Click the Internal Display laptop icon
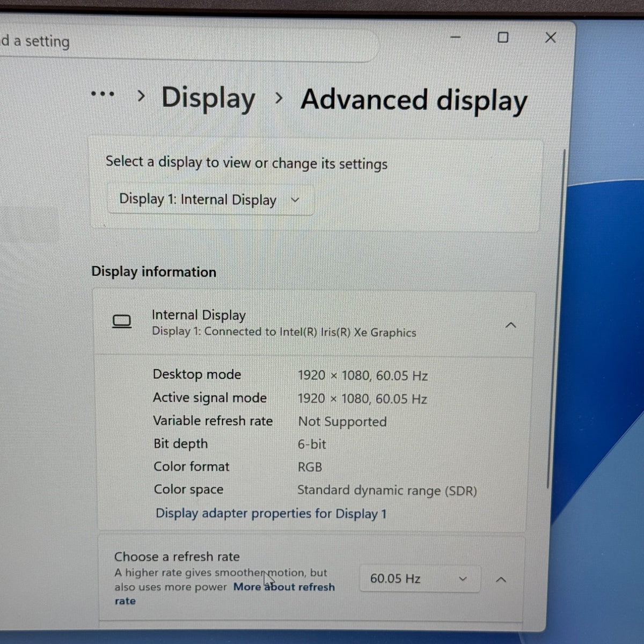 tap(122, 321)
